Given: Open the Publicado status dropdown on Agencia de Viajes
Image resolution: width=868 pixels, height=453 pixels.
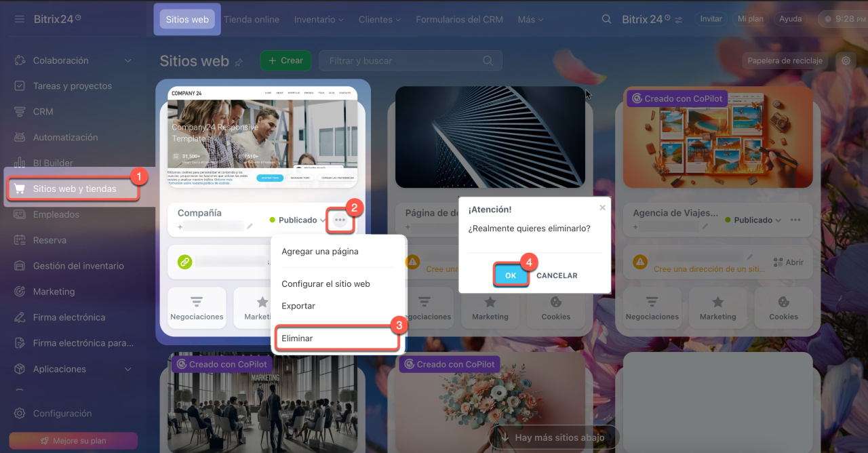Looking at the screenshot, I should [752, 220].
